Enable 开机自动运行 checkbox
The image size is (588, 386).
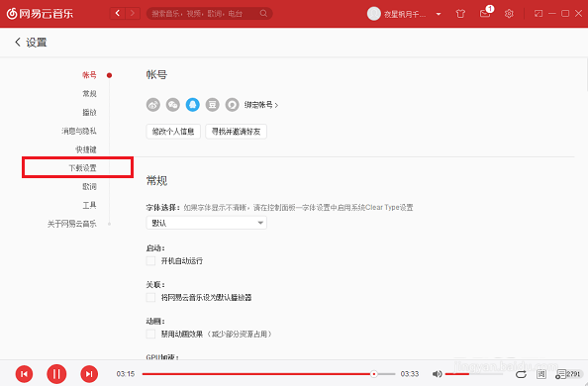[150, 260]
